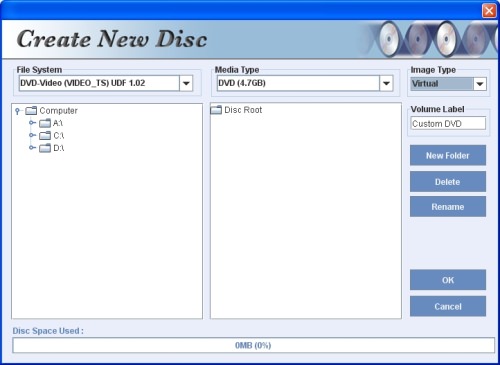Click the C:\ drive folder icon

[x=45, y=136]
